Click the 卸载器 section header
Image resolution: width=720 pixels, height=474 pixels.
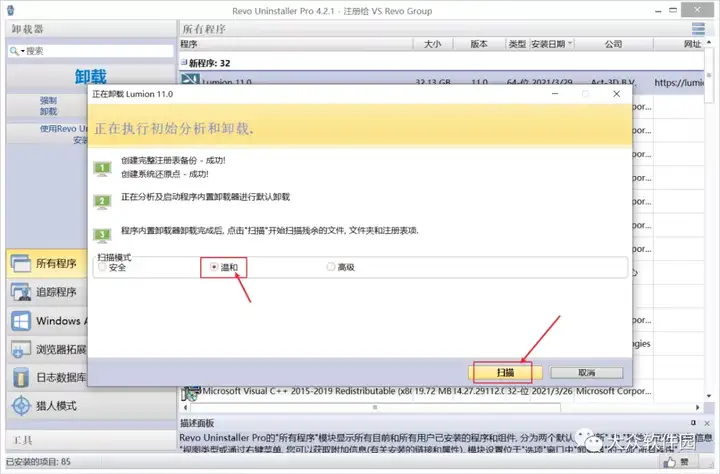[x=90, y=29]
